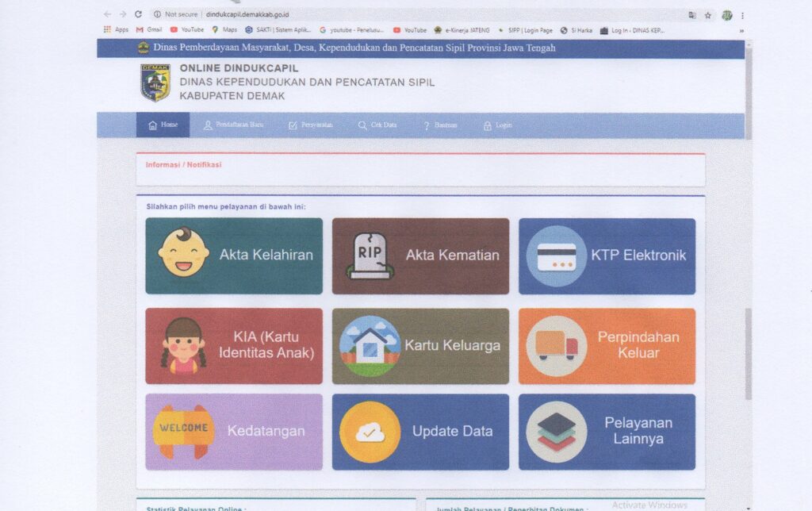Click the truck icon for Perpindahan Keluar
Image resolution: width=812 pixels, height=511 pixels.
coord(556,346)
